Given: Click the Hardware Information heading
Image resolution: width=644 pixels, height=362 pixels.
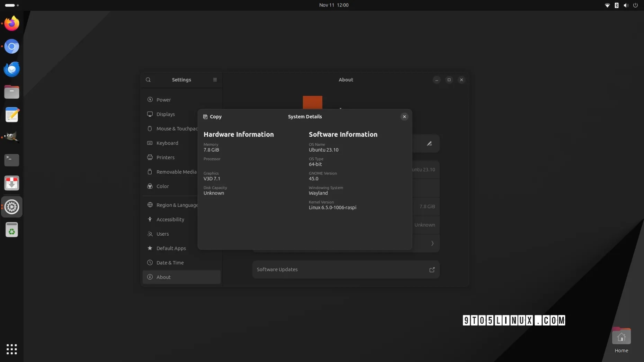Looking at the screenshot, I should point(239,134).
